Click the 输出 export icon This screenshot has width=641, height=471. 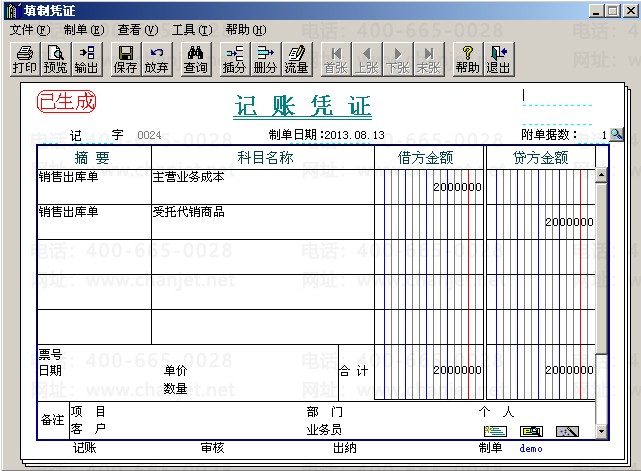point(86,60)
